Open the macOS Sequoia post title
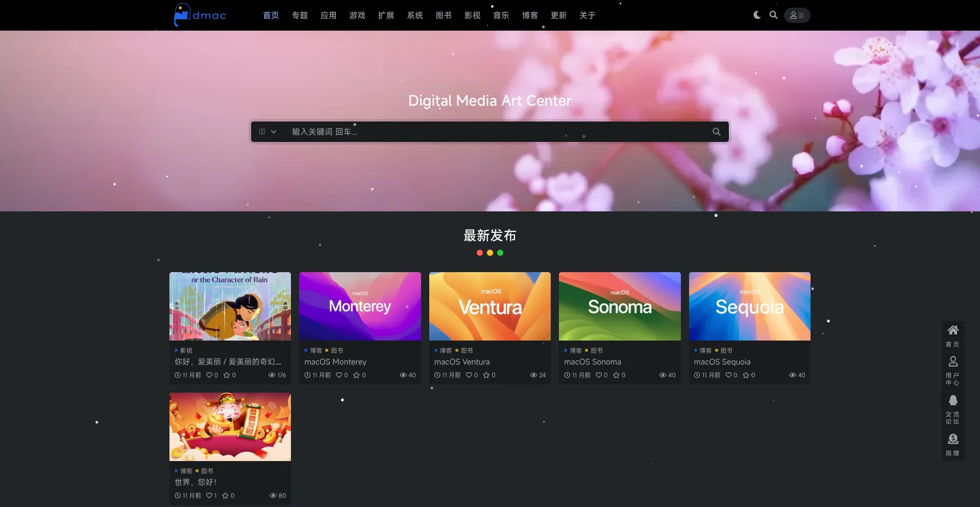 click(x=722, y=362)
